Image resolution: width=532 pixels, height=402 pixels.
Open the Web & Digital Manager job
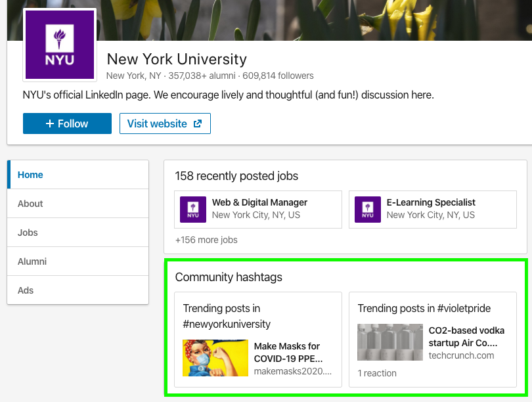tap(258, 210)
